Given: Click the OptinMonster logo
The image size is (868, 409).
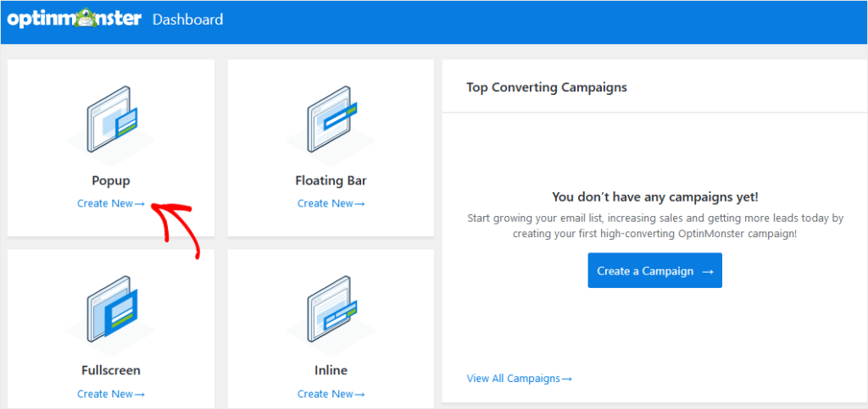Looking at the screenshot, I should 75,19.
